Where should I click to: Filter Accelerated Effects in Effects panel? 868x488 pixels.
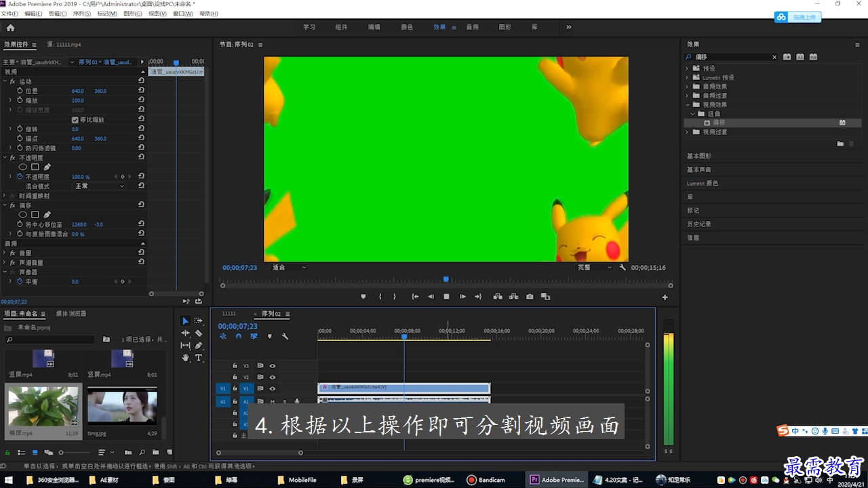pyautogui.click(x=787, y=57)
